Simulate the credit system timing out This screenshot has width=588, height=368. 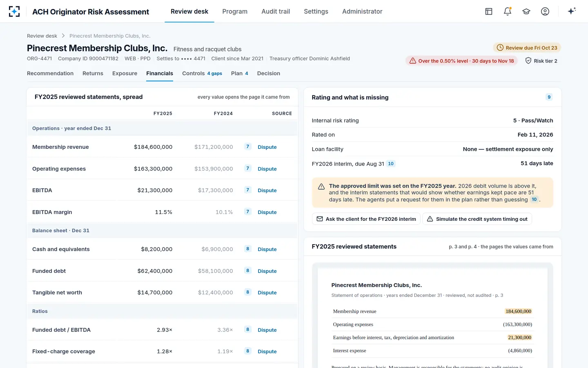click(x=477, y=219)
